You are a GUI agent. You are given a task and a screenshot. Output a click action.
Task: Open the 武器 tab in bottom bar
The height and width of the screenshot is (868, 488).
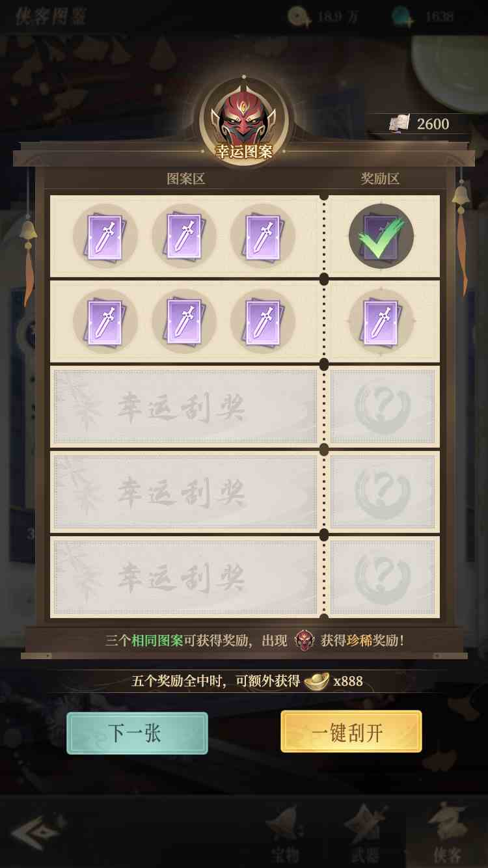(x=364, y=833)
